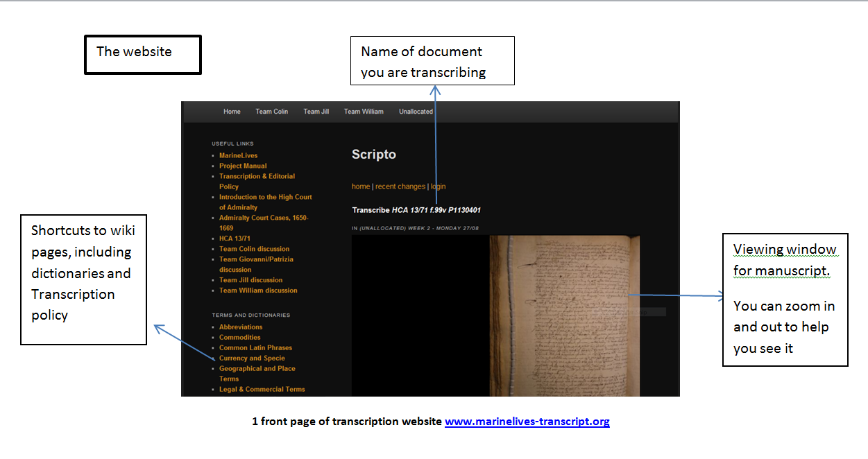
Task: Open Currency and Specie terms
Action: coord(252,358)
